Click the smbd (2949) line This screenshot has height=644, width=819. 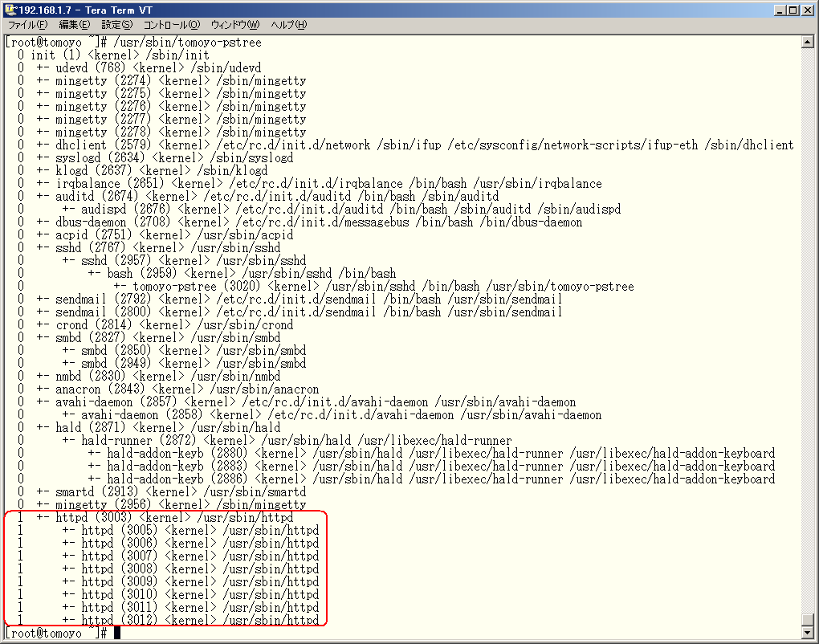[161, 363]
